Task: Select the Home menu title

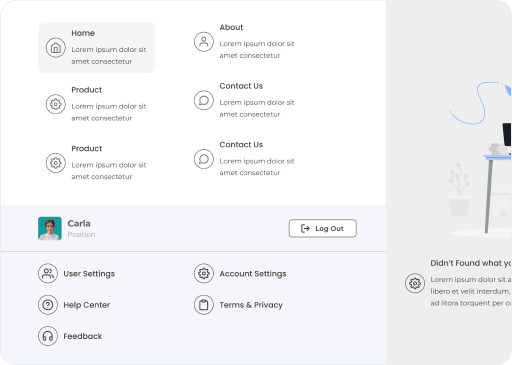Action: click(83, 33)
